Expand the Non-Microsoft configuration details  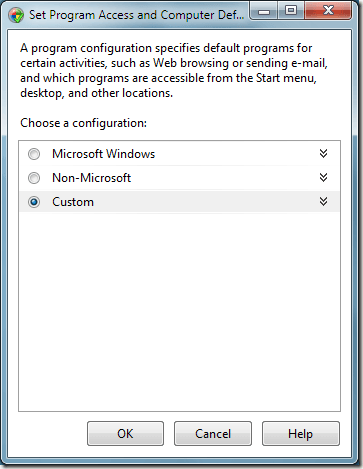coord(323,177)
